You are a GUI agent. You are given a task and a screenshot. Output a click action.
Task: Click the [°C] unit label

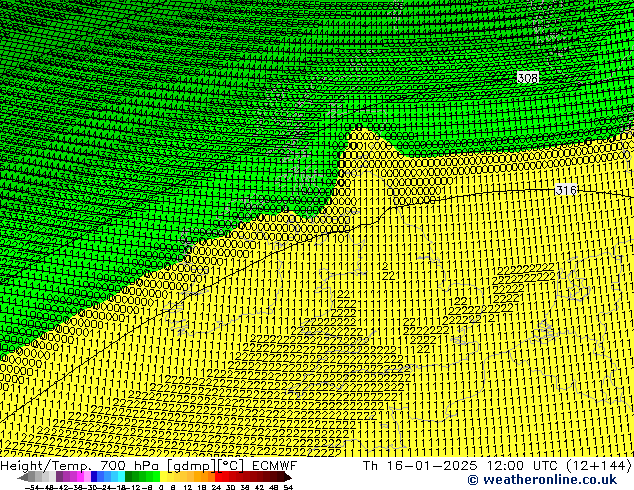coord(231,466)
